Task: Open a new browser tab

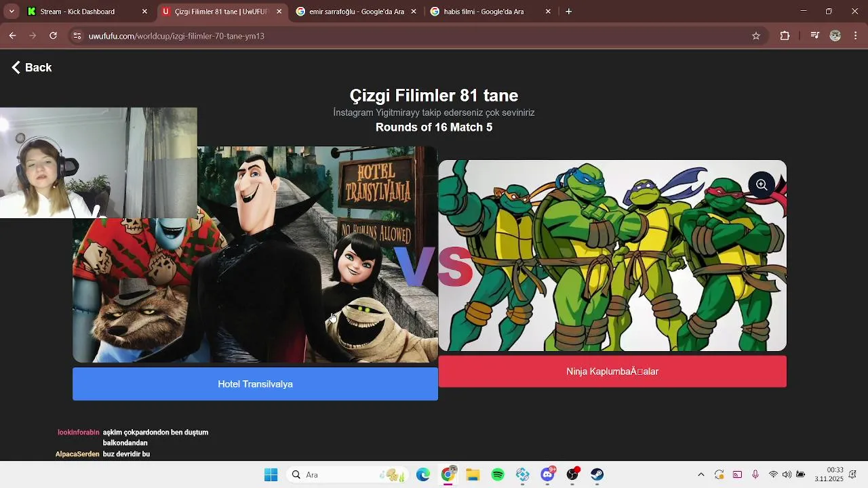Action: pyautogui.click(x=568, y=12)
